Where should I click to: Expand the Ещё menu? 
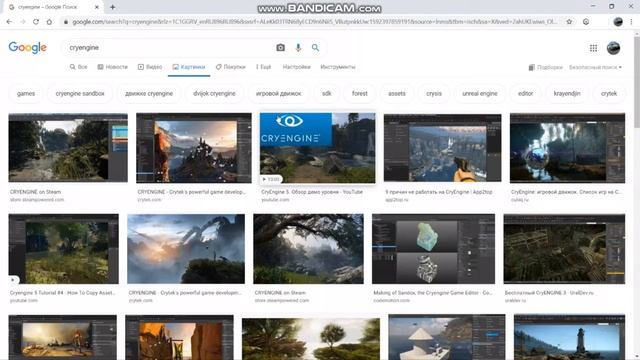[x=264, y=67]
